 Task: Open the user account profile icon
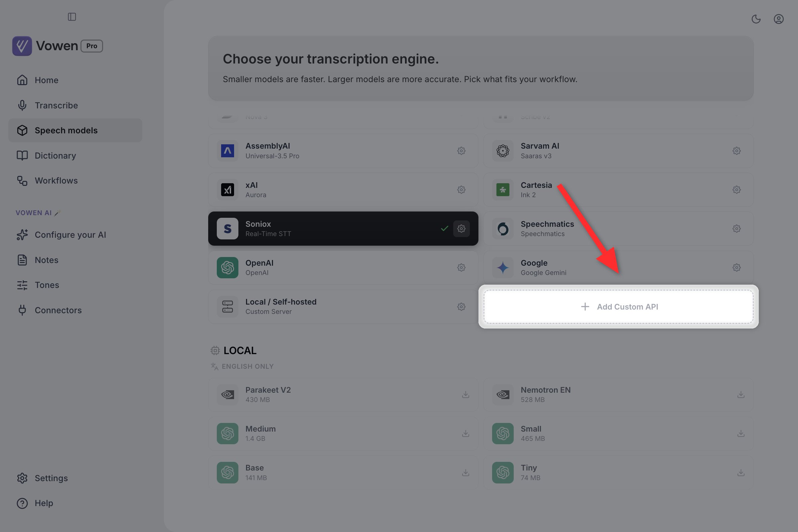click(x=778, y=19)
